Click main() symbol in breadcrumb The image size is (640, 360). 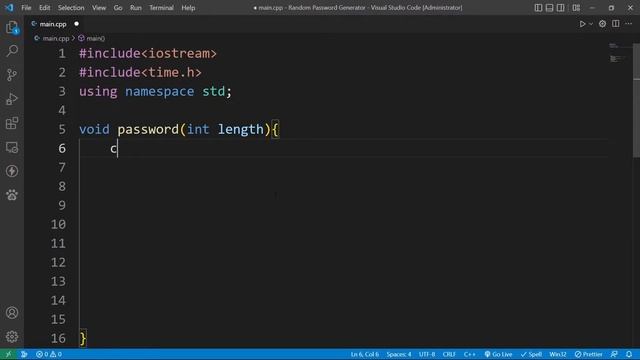coord(96,38)
